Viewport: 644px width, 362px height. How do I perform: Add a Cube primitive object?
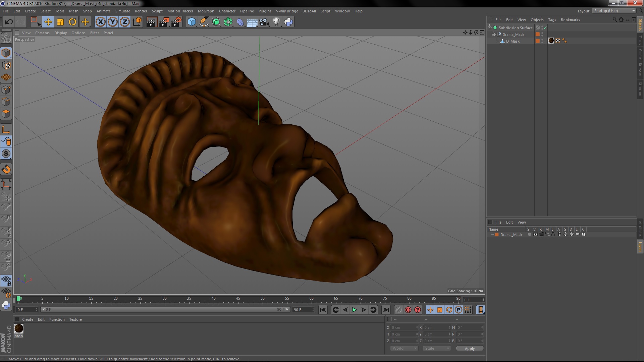(x=192, y=22)
